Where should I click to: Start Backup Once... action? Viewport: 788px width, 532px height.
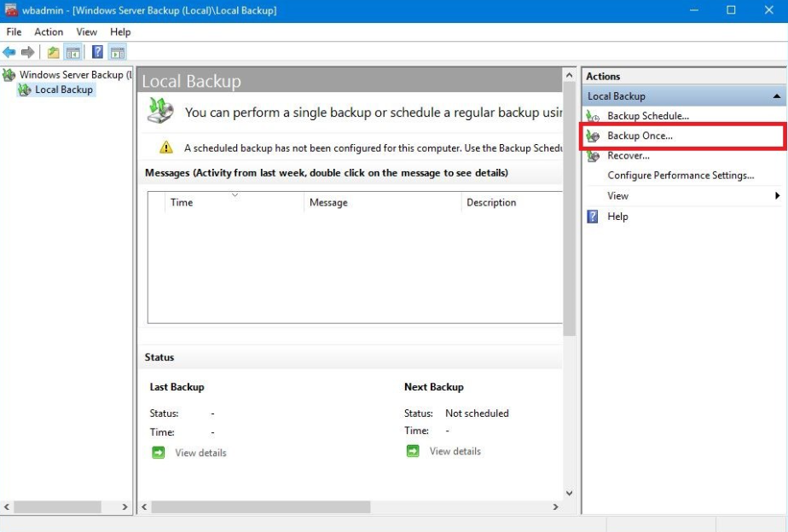(x=640, y=136)
